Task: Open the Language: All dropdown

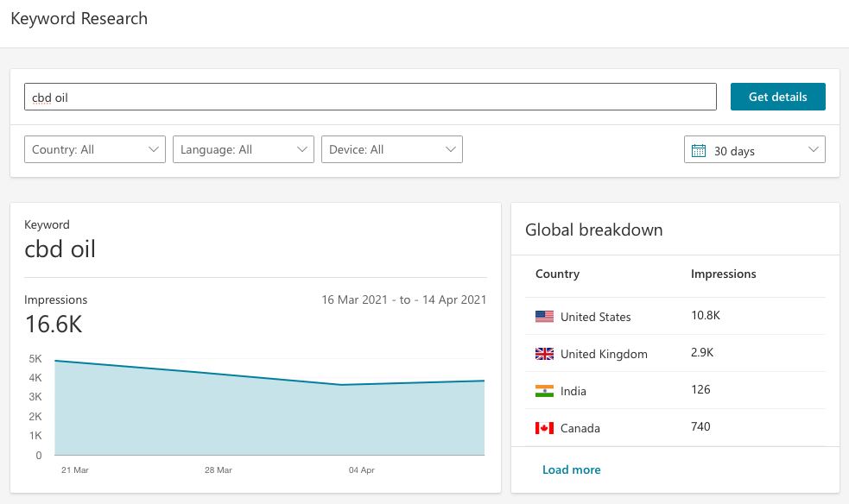Action: 243,149
